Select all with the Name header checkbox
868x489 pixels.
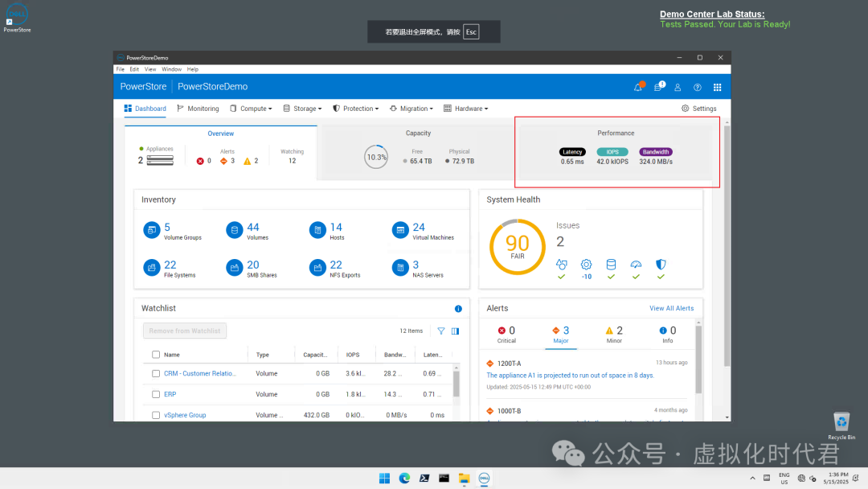pos(156,355)
